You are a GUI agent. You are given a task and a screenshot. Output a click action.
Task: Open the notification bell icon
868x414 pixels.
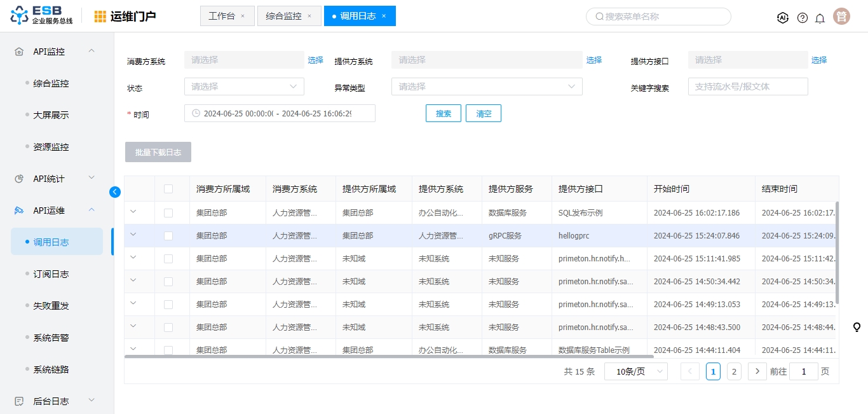[820, 18]
